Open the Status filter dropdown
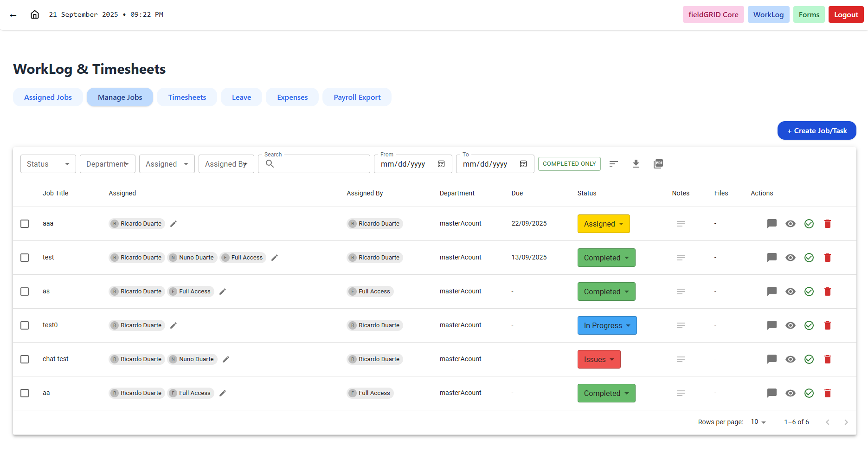 click(x=48, y=163)
